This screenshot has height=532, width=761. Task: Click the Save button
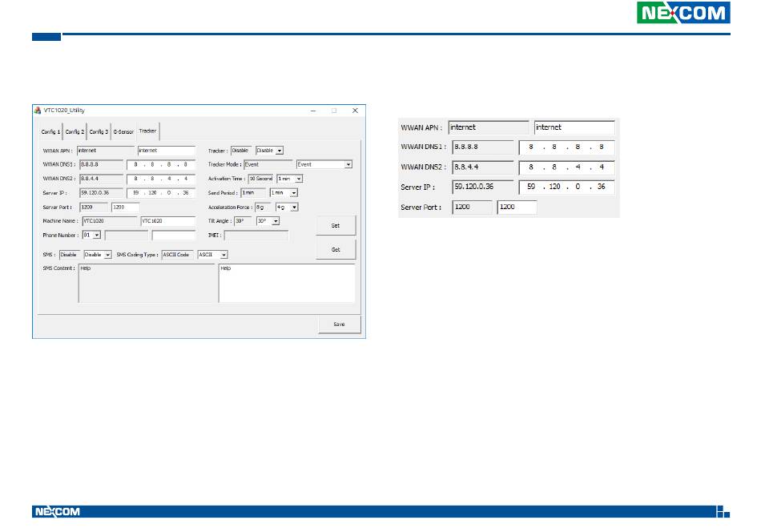(340, 324)
